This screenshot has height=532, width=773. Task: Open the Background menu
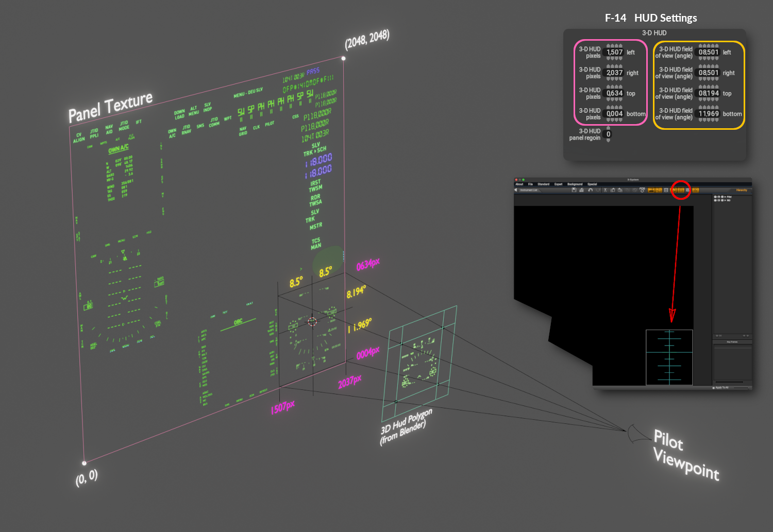pos(575,184)
